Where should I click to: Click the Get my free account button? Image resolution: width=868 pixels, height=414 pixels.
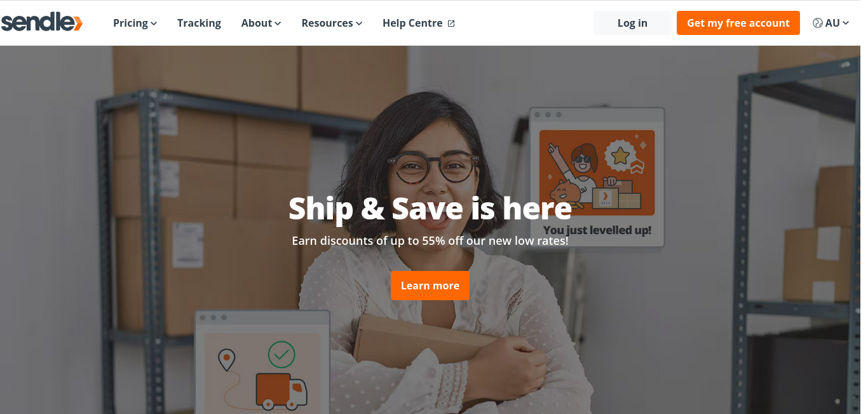[738, 23]
